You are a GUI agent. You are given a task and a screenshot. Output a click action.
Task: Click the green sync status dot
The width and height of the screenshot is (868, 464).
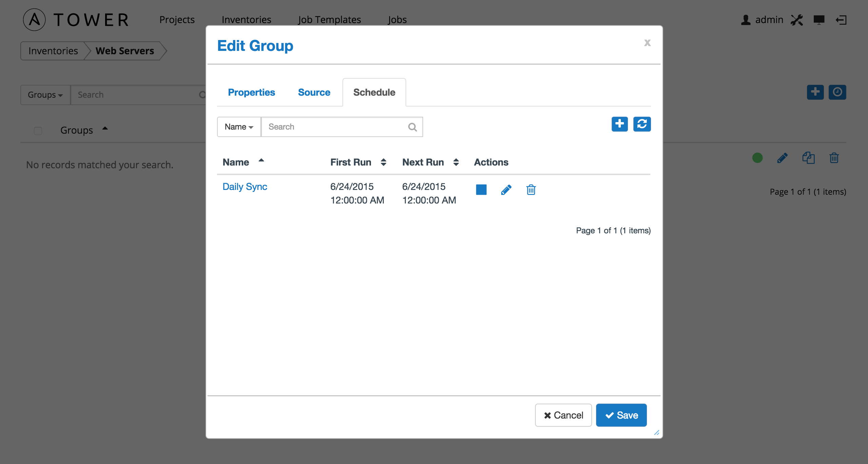[757, 158]
